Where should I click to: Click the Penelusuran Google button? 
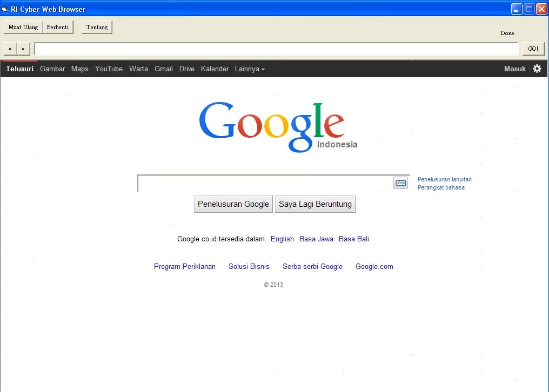tap(233, 204)
